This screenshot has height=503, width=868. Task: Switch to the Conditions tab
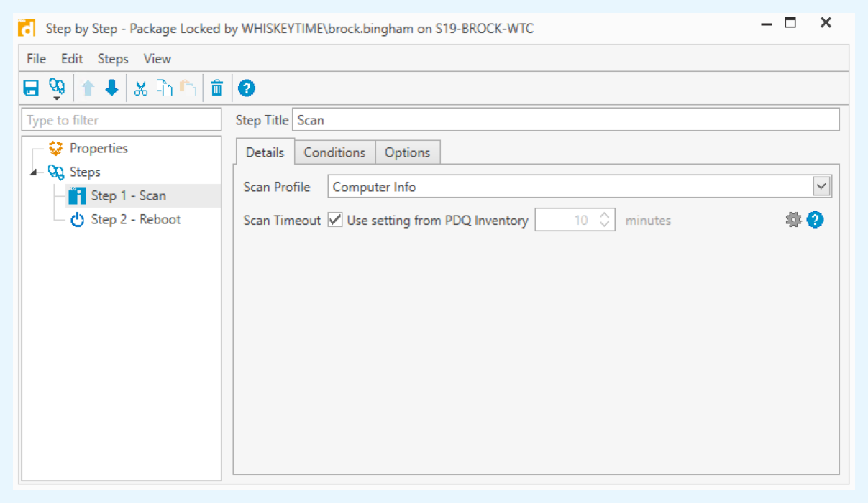pyautogui.click(x=334, y=152)
